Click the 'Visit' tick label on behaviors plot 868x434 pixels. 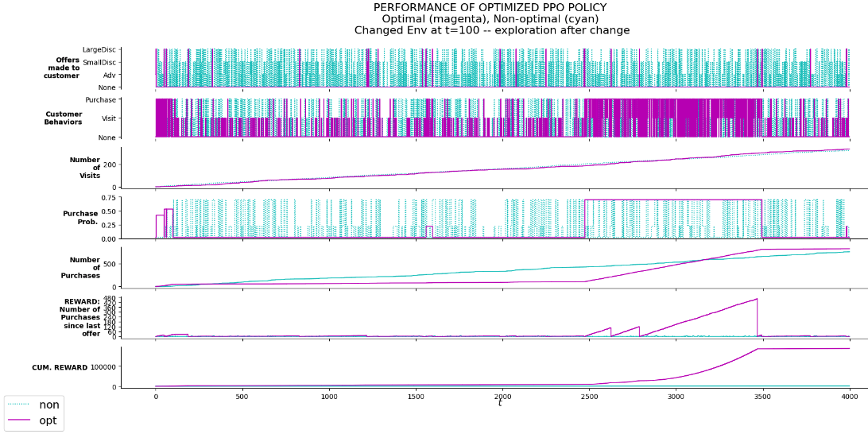[x=107, y=118]
